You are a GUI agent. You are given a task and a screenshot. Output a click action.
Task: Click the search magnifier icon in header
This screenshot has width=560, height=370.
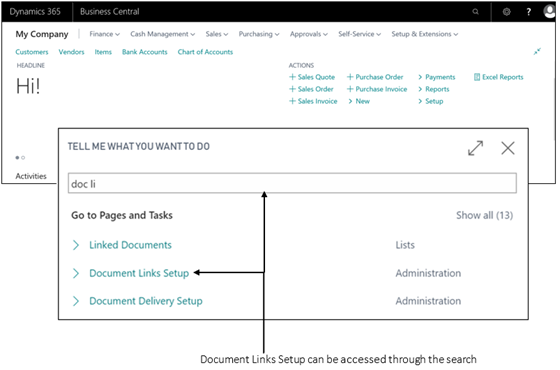[475, 12]
